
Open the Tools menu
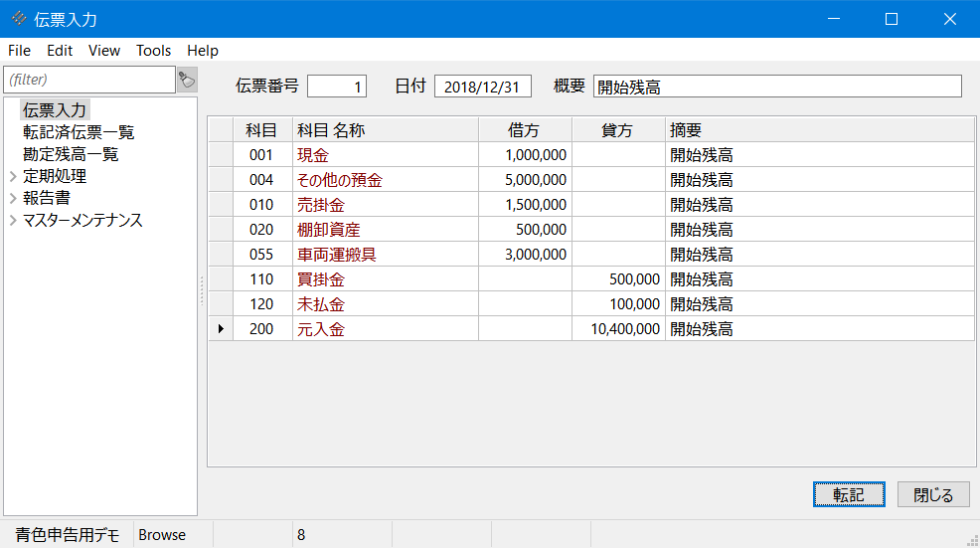tap(153, 51)
